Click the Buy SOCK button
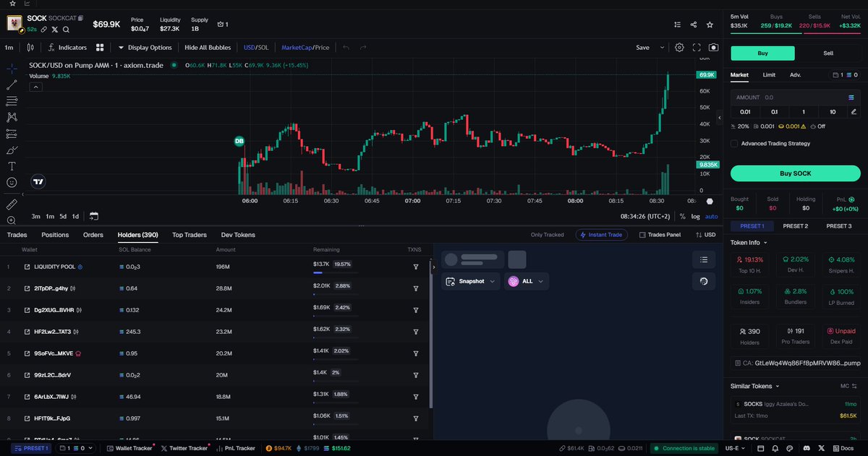Image resolution: width=868 pixels, height=456 pixels. click(795, 173)
